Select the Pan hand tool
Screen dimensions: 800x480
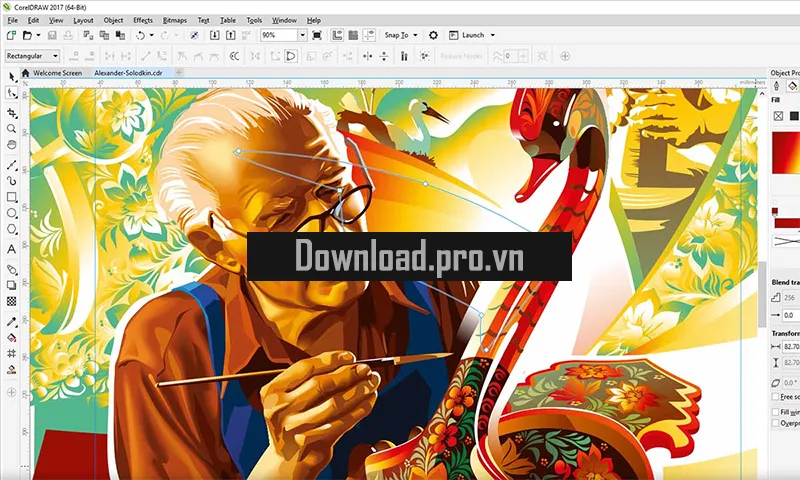[x=12, y=145]
